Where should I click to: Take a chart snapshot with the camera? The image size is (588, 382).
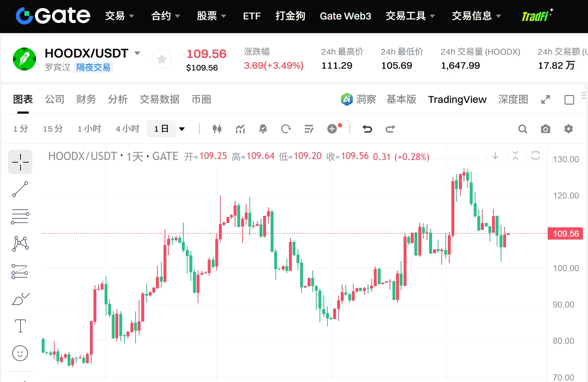(546, 129)
